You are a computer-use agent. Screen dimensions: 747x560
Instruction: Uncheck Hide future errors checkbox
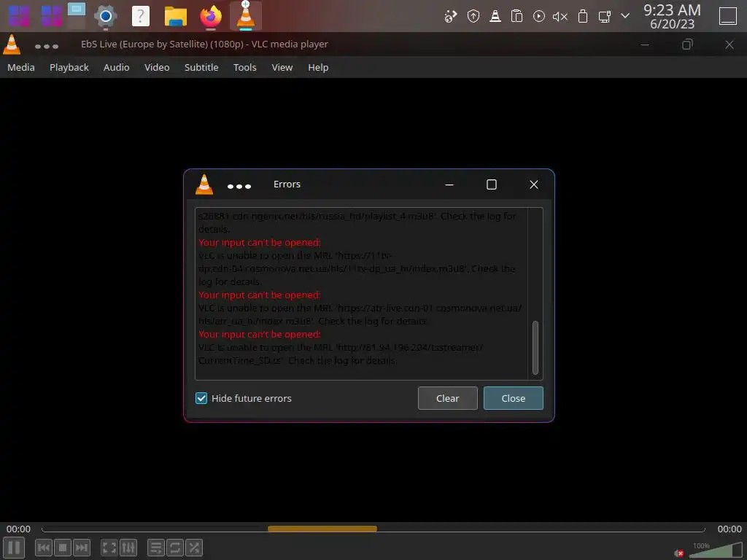point(201,398)
